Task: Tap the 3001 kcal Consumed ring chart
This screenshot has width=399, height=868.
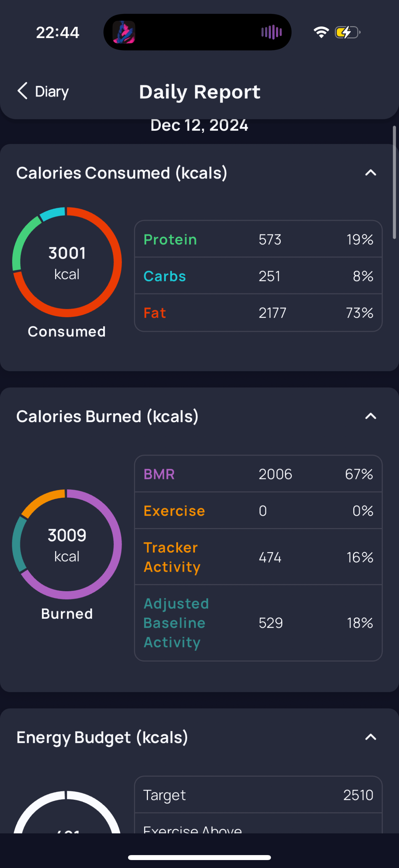Action: [x=67, y=262]
